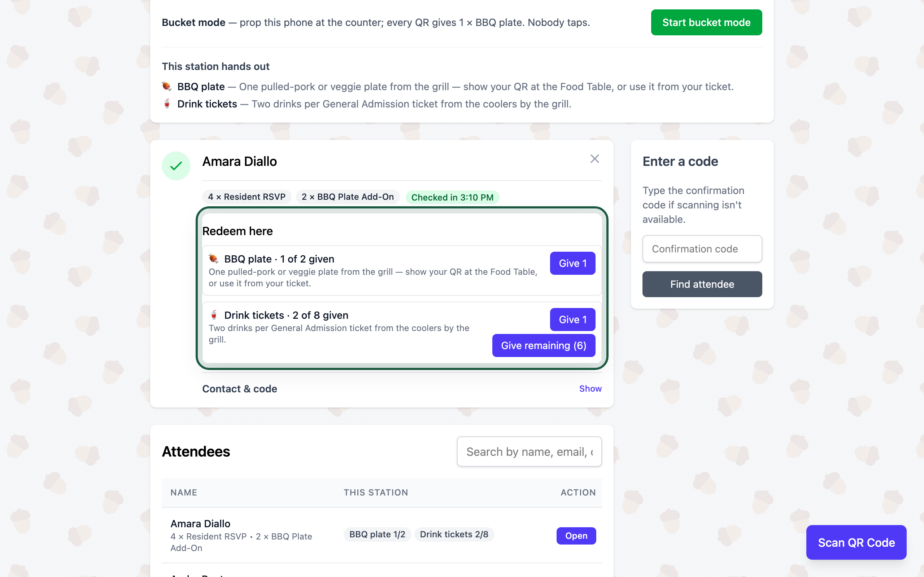
Task: Click the BBQ plate icon under station hands out
Action: pos(167,86)
